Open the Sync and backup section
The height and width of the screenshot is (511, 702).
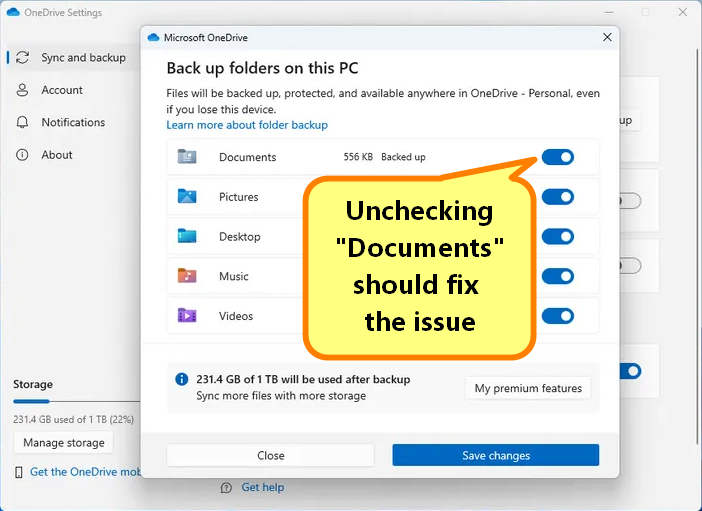73,57
